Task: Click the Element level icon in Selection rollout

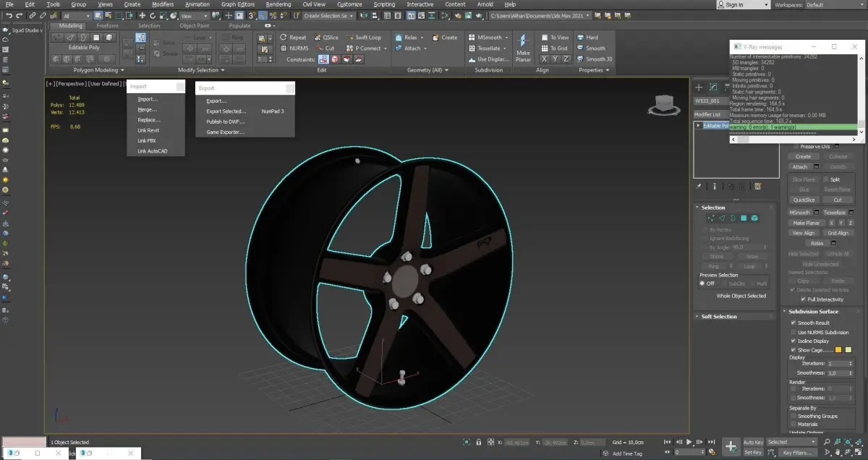Action: (x=754, y=218)
